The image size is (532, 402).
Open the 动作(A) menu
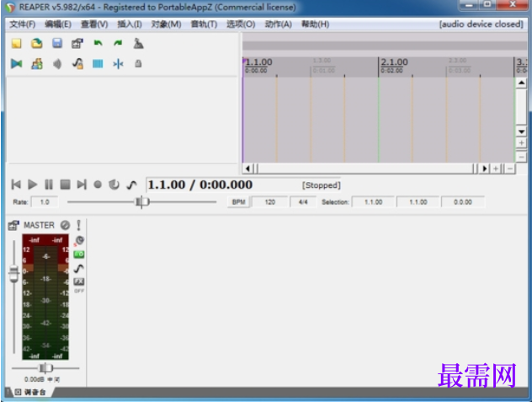[279, 24]
